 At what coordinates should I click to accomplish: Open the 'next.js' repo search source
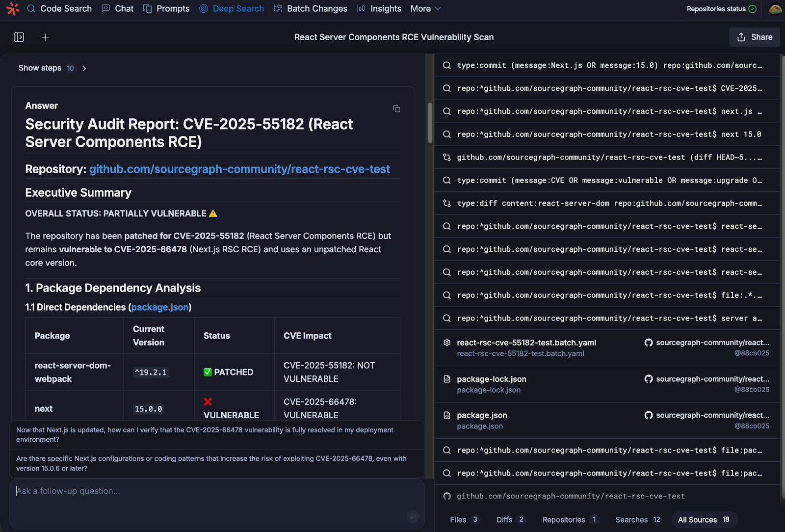point(607,111)
